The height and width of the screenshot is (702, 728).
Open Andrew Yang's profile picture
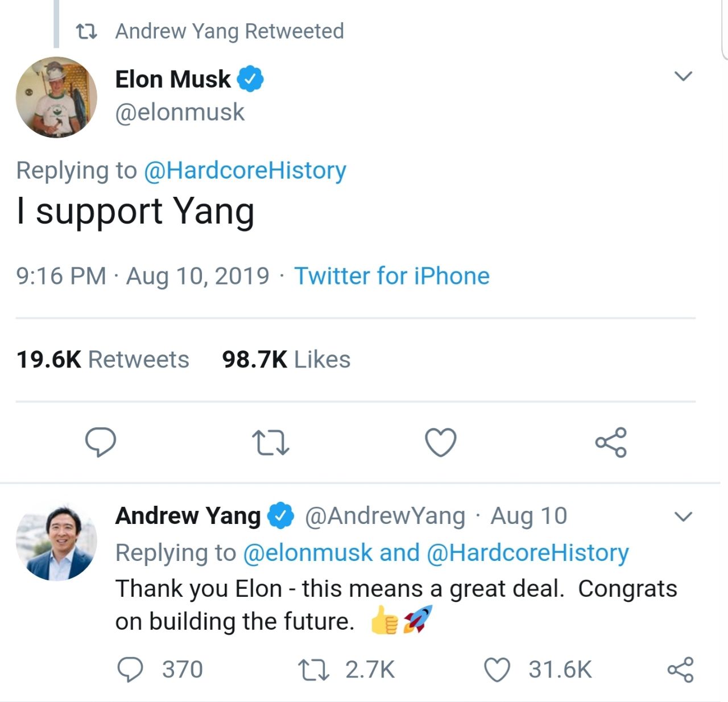56,540
